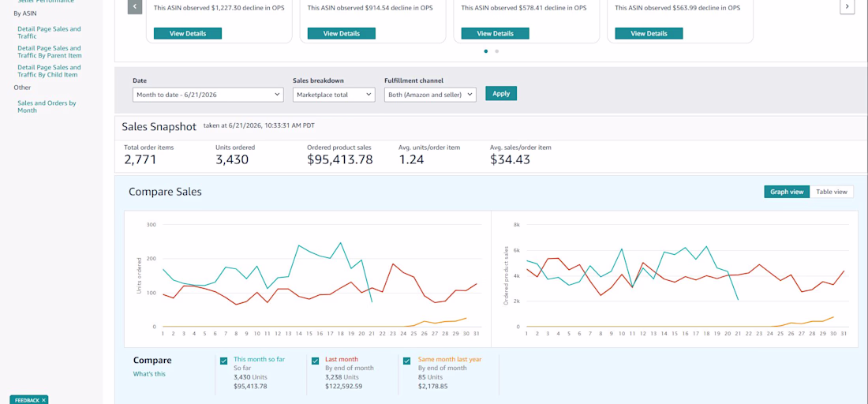
Task: Open Sales and Orders by Month report
Action: click(x=47, y=107)
